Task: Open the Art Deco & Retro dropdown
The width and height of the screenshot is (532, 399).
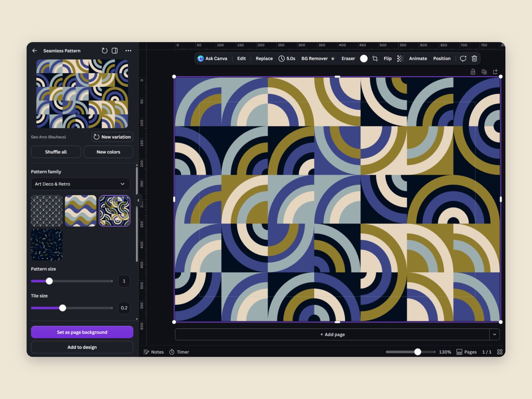Action: pyautogui.click(x=81, y=184)
